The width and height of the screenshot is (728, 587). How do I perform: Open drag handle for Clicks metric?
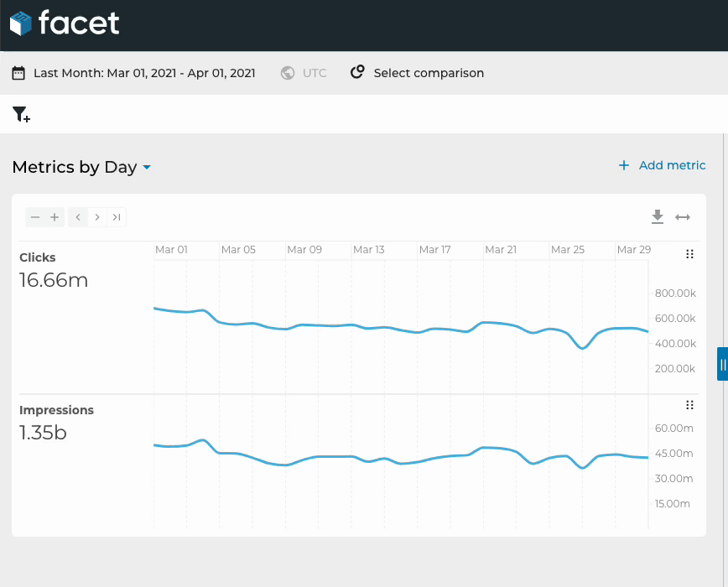(689, 254)
